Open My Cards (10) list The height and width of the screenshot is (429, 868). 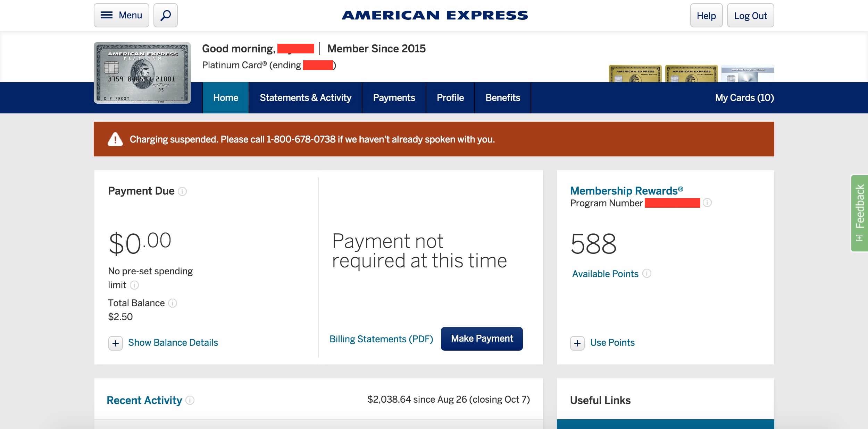[744, 98]
